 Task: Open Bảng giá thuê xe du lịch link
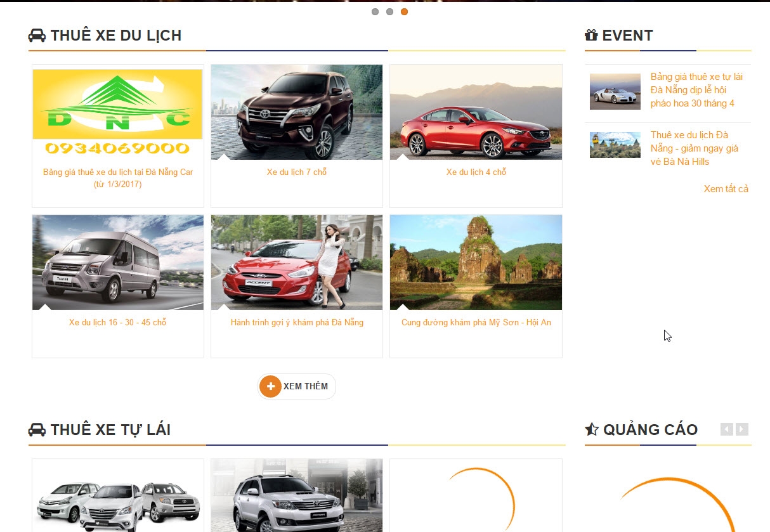(118, 178)
